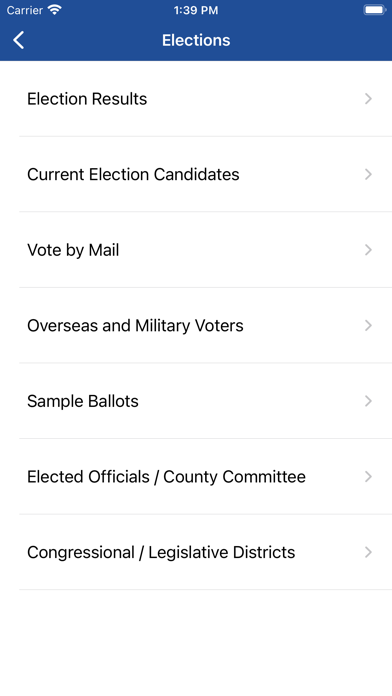
Task: Tap the Carrier label in status bar
Action: pyautogui.click(x=24, y=10)
